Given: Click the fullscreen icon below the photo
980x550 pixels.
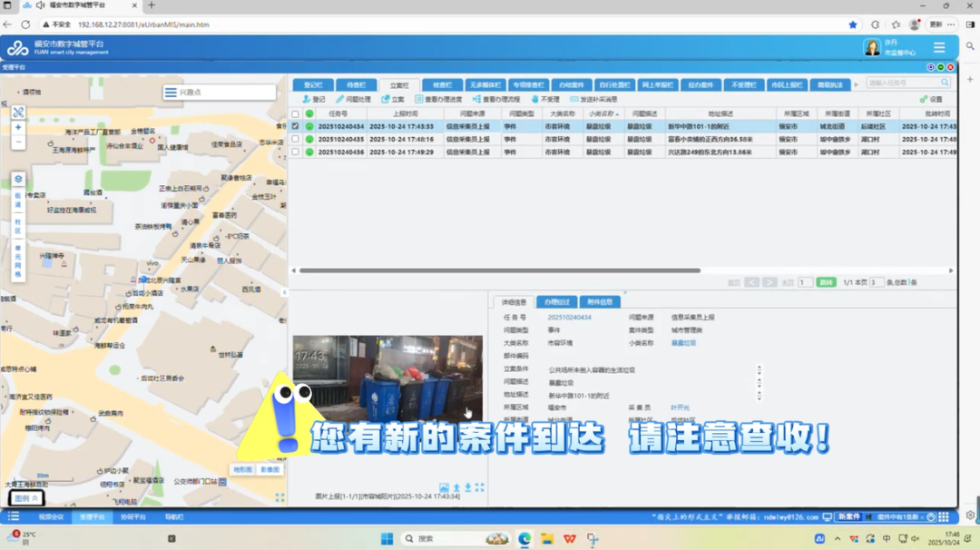Looking at the screenshot, I should tap(479, 487).
